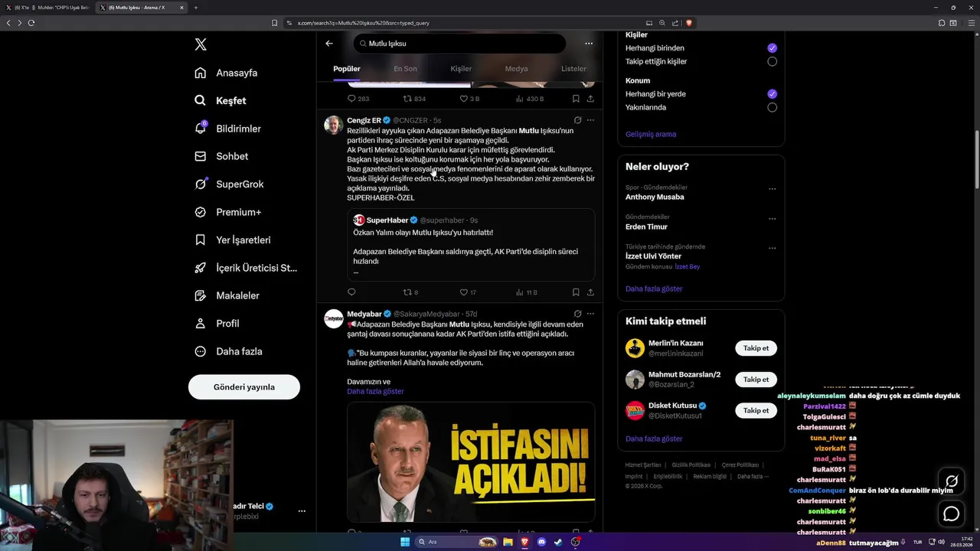The height and width of the screenshot is (551, 980).
Task: Switch to the Kişiler tab
Action: 461,69
